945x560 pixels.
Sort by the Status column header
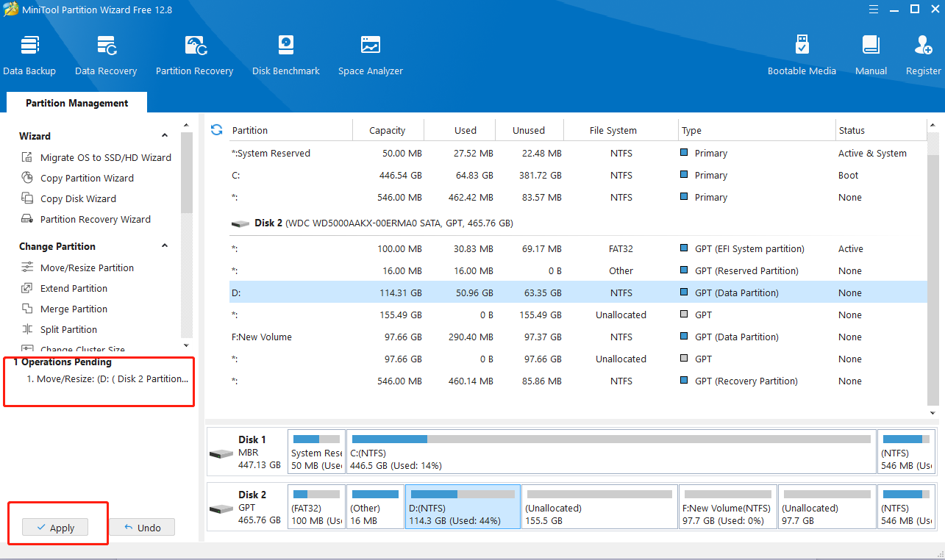point(880,130)
